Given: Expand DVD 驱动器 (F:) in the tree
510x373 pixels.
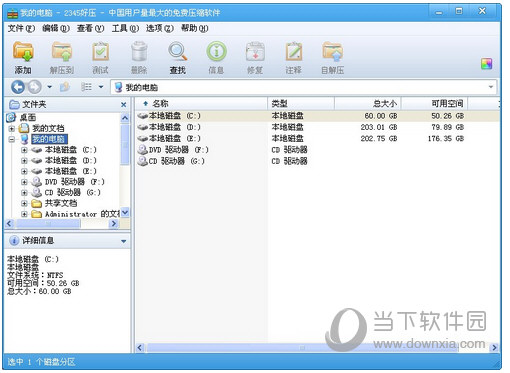Looking at the screenshot, I should point(24,182).
